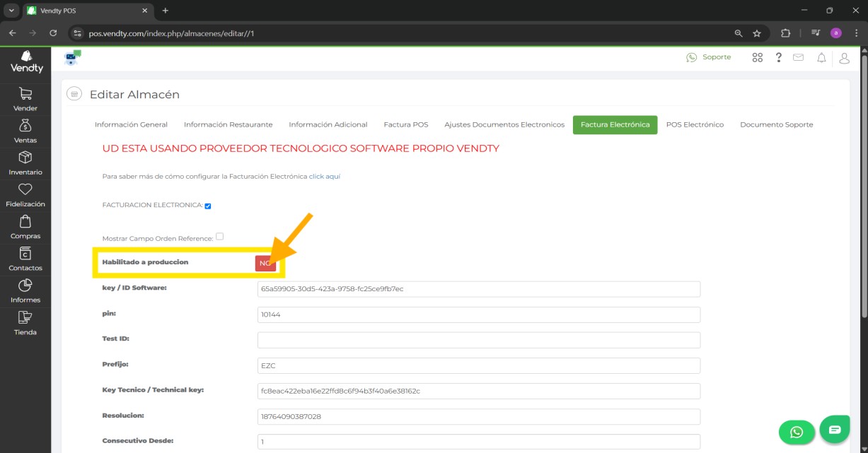The height and width of the screenshot is (453, 868).
Task: Open the mail envelope icon
Action: coord(799,57)
